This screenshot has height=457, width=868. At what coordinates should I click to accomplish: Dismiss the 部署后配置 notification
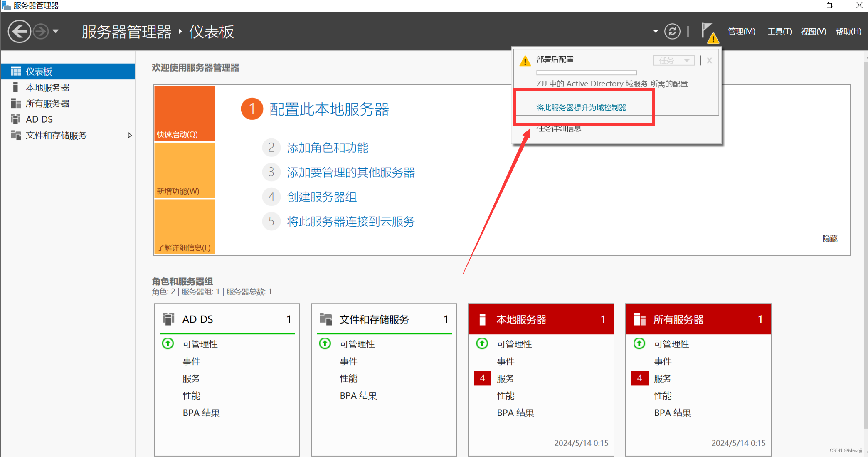pos(709,60)
